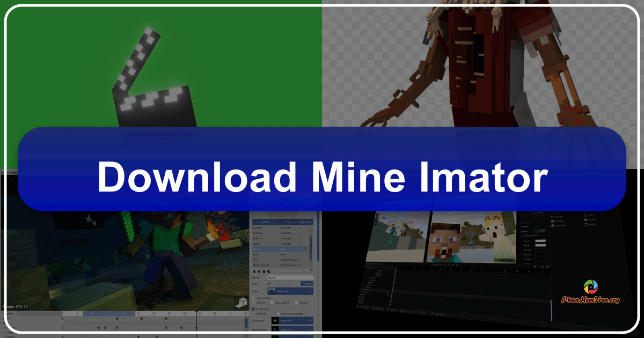Click a keyframe diamond on the Camera track

pos(117,319)
